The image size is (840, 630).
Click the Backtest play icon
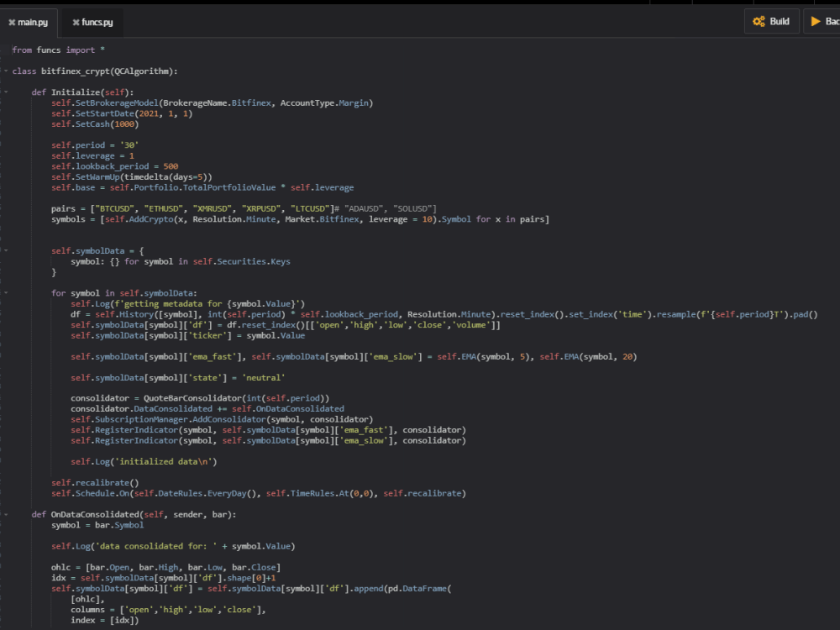pos(816,22)
